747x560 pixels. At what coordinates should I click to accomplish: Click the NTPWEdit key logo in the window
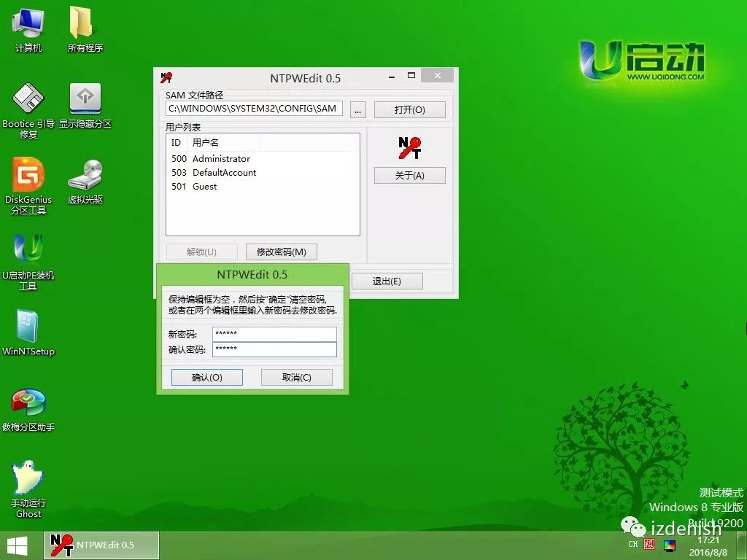click(x=409, y=147)
